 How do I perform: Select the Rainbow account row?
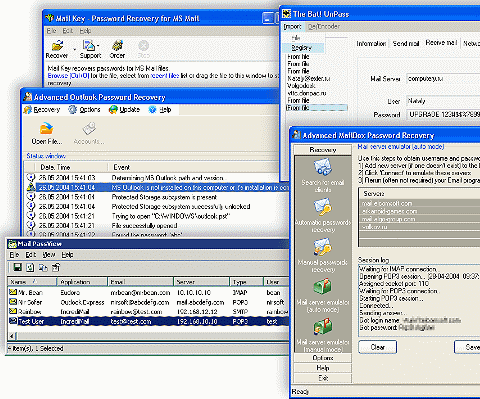click(x=148, y=312)
